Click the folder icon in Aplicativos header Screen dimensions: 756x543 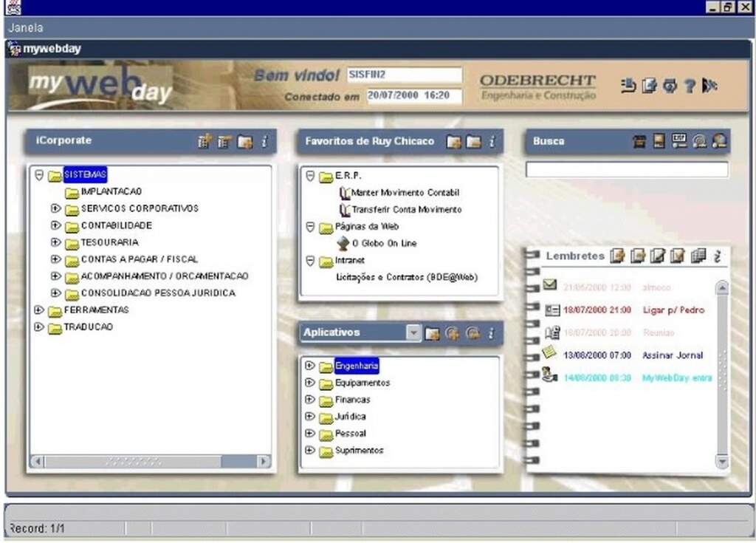pyautogui.click(x=433, y=334)
